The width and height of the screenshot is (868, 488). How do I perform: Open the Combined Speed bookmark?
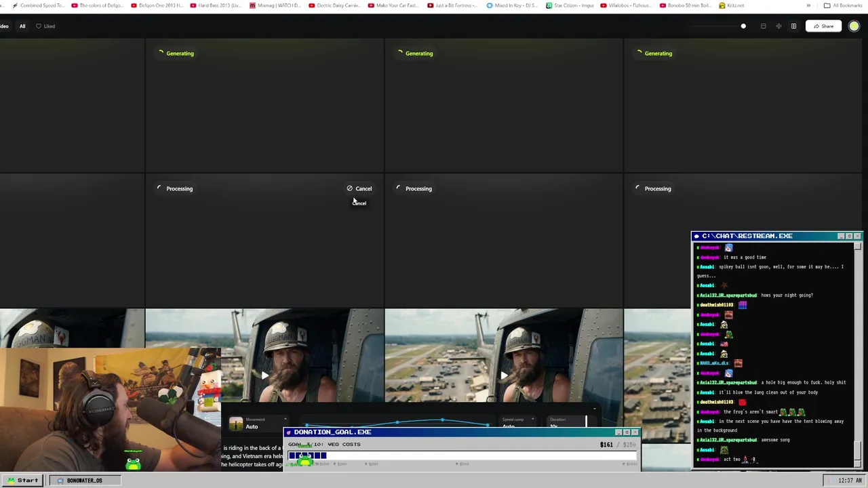point(38,5)
